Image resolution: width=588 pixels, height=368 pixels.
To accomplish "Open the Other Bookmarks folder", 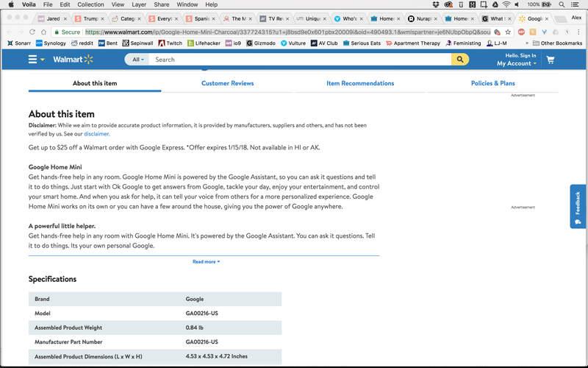I will tap(557, 43).
